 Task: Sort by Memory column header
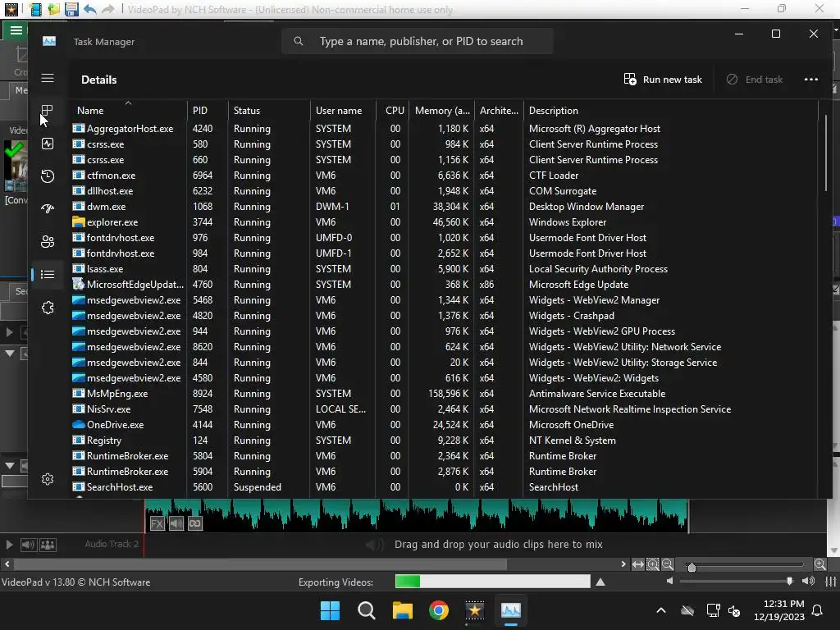(x=441, y=111)
